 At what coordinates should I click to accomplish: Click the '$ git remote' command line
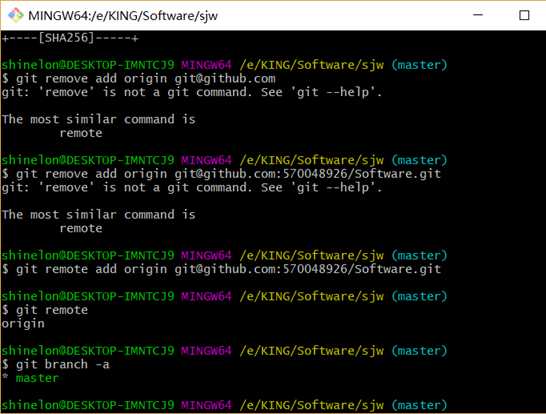pyautogui.click(x=45, y=310)
